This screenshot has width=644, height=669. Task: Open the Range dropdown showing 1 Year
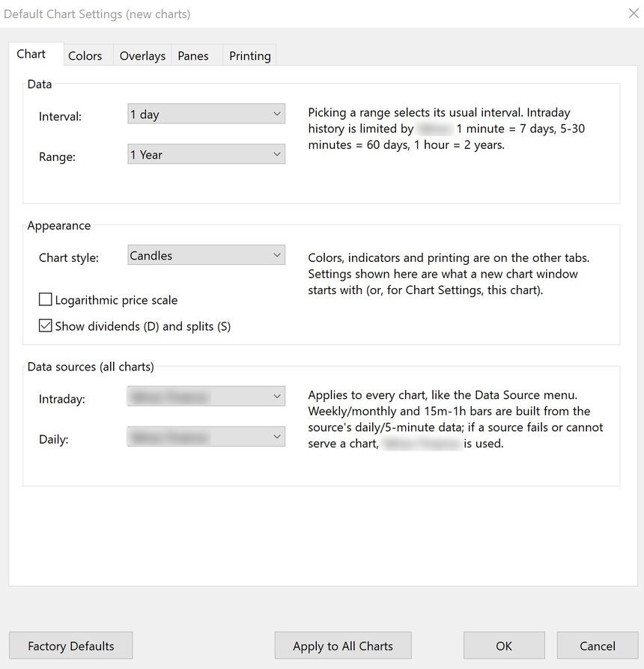click(206, 154)
